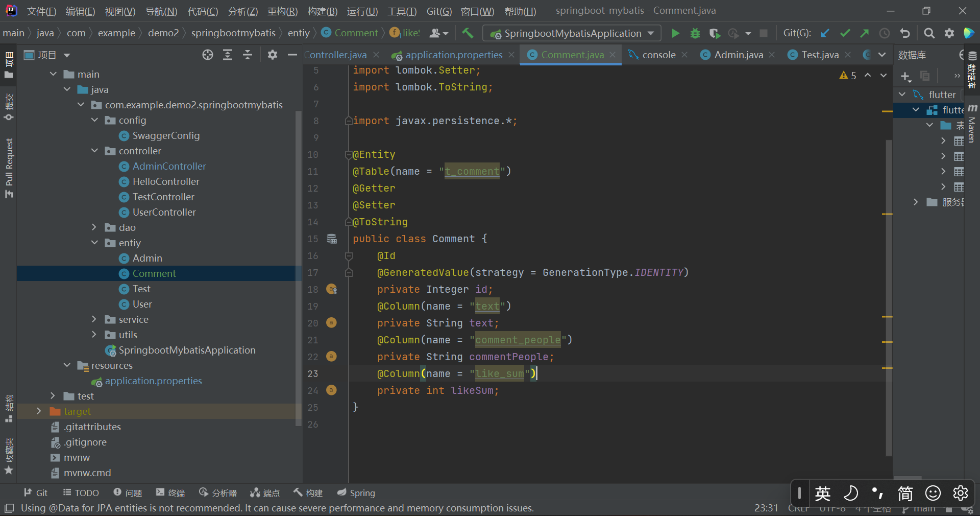Screen dimensions: 980x516
Task: Open the Maven side tool window
Action: (972, 123)
